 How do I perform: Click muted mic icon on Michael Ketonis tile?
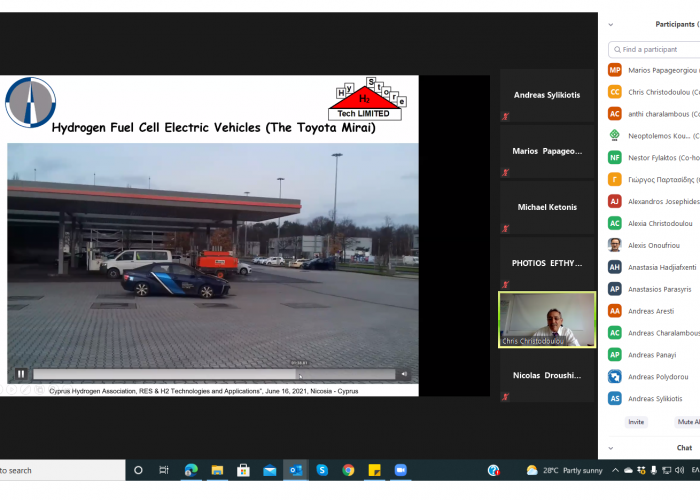[505, 229]
